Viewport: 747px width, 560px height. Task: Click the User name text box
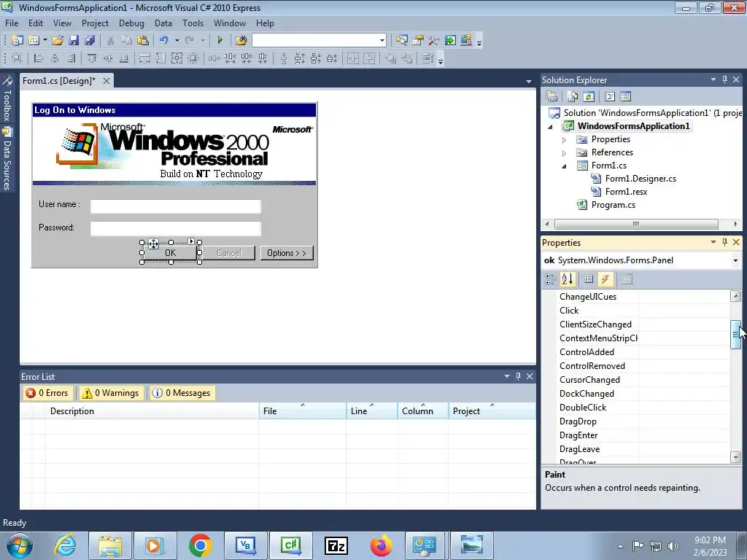pyautogui.click(x=176, y=206)
